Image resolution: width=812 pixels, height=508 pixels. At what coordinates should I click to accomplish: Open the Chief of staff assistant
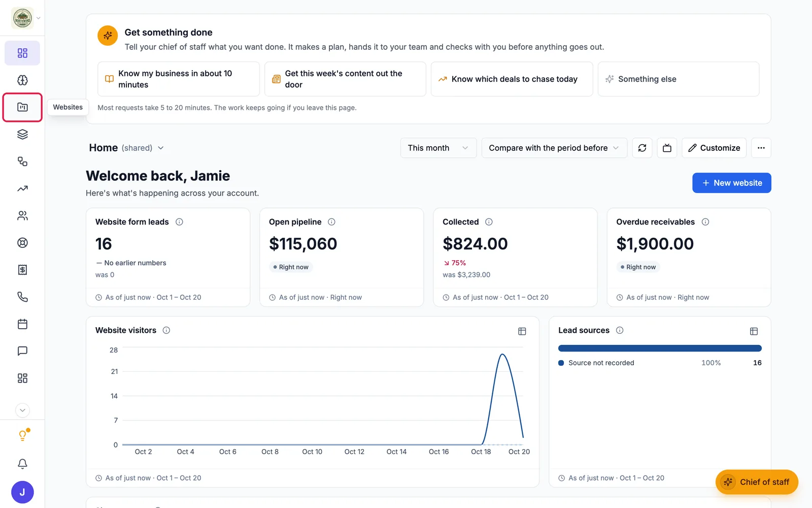pos(757,482)
